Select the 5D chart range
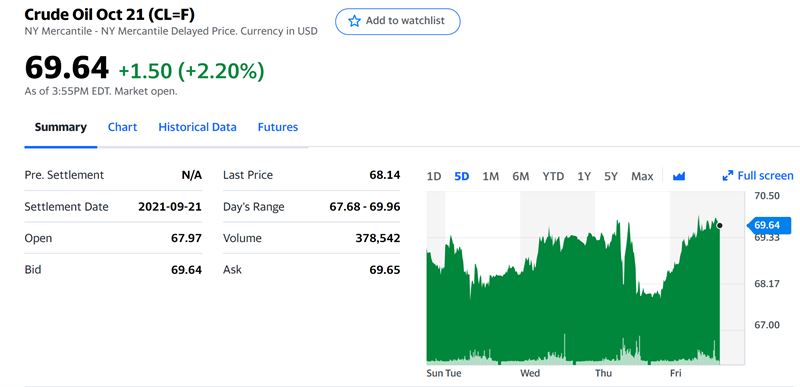 coord(461,176)
